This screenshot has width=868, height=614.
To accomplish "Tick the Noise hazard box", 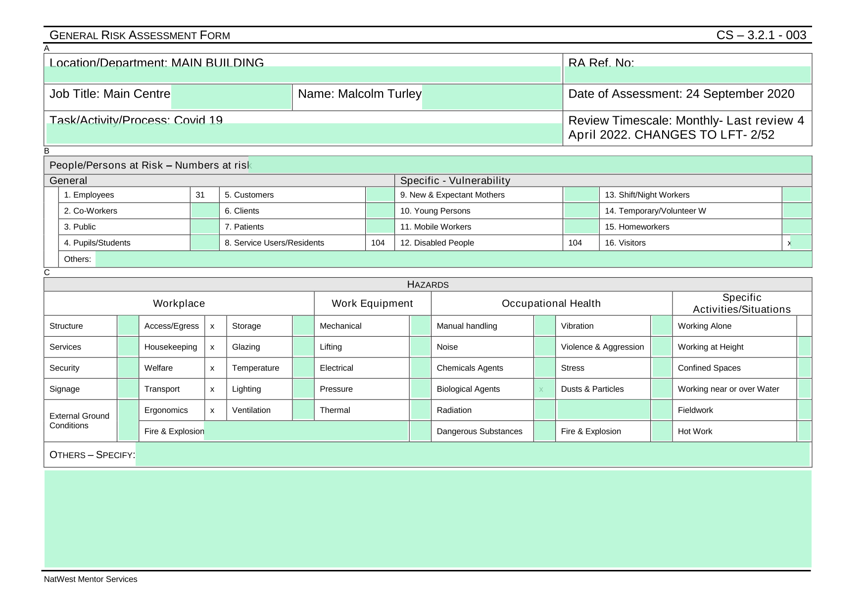I will [545, 347].
